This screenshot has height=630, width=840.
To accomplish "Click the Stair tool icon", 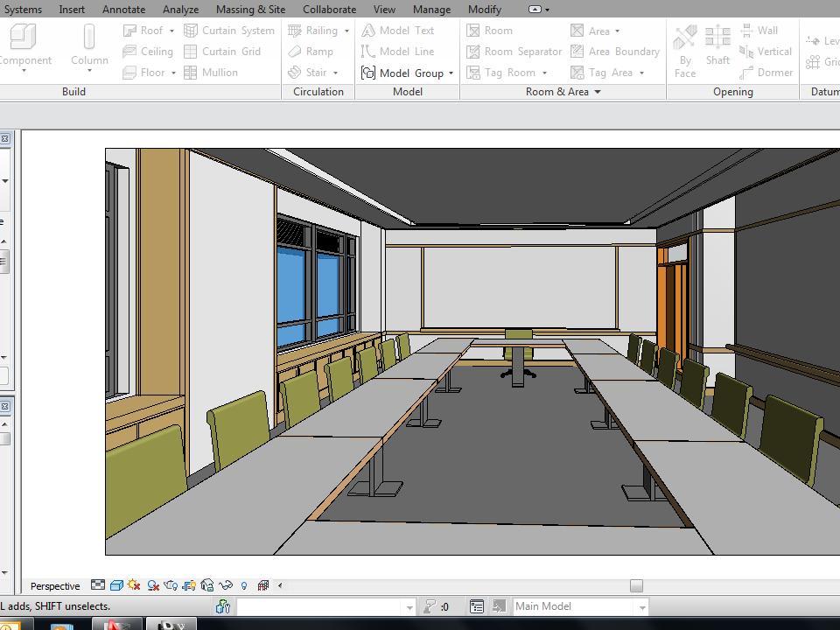I will 296,73.
